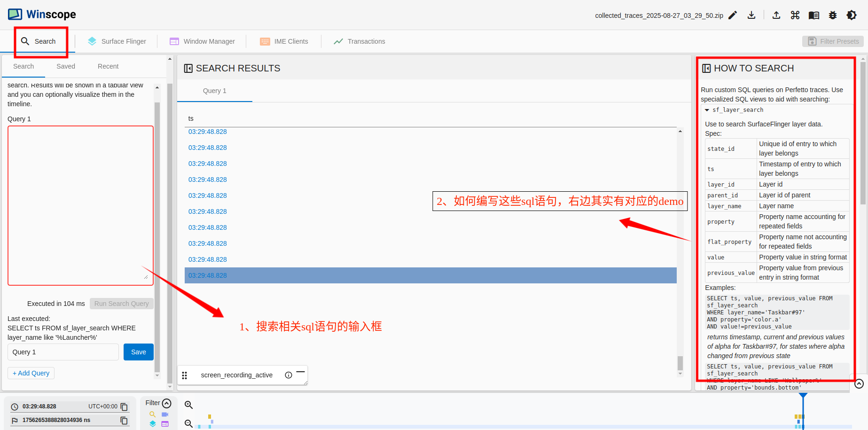Image resolution: width=868 pixels, height=430 pixels.
Task: Click Filter Presets button
Action: 833,41
